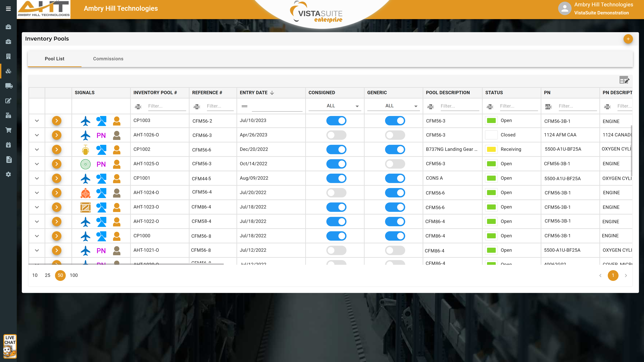This screenshot has height=362, width=644.
Task: Enable Consigned toggle for AHT-1024-O
Action: [x=336, y=193]
